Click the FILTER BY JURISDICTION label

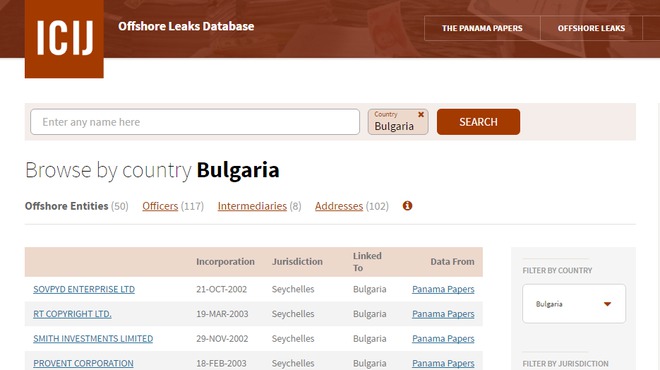[565, 363]
